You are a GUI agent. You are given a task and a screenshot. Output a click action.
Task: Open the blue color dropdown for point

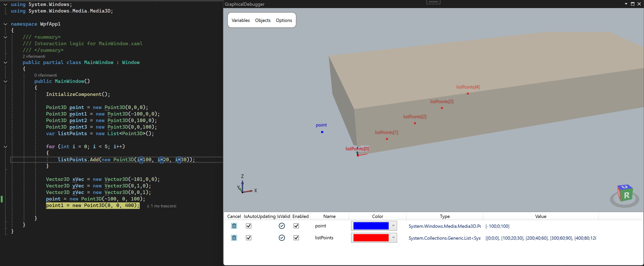393,226
